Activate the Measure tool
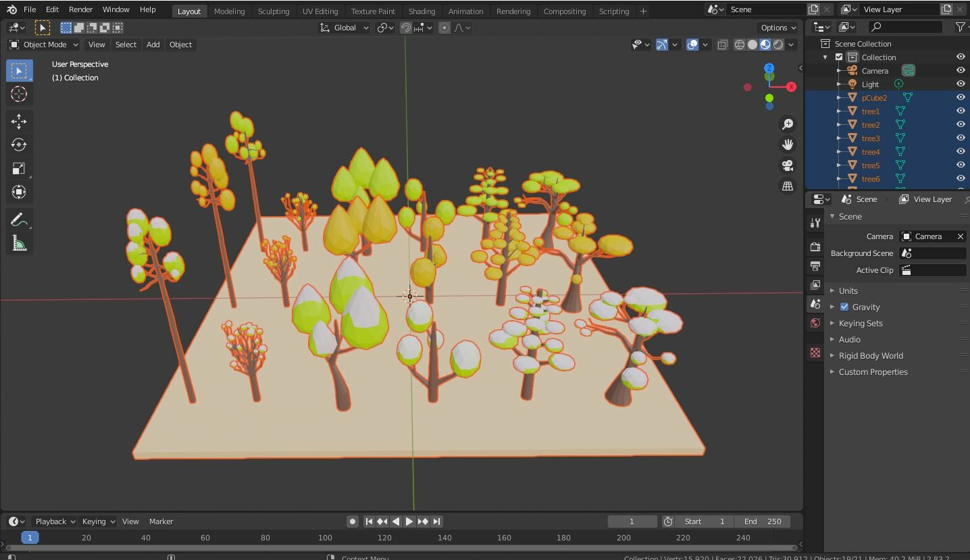 pyautogui.click(x=19, y=243)
